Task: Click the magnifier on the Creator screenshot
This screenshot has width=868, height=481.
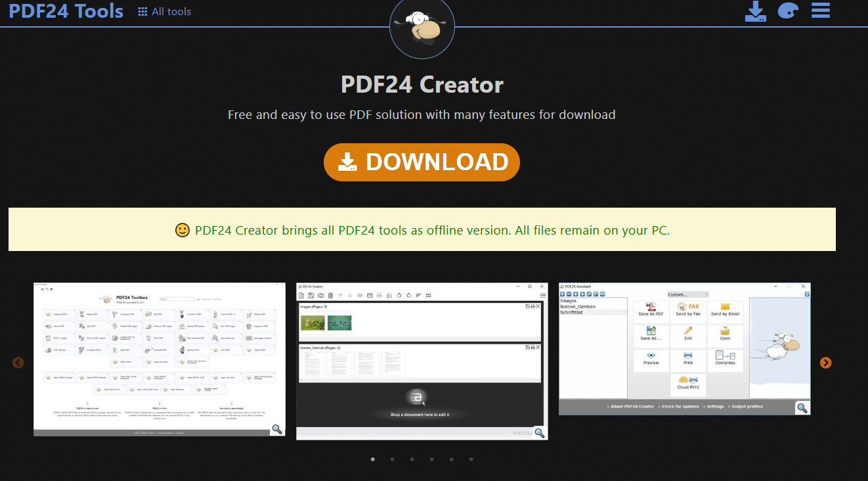Action: click(x=540, y=432)
